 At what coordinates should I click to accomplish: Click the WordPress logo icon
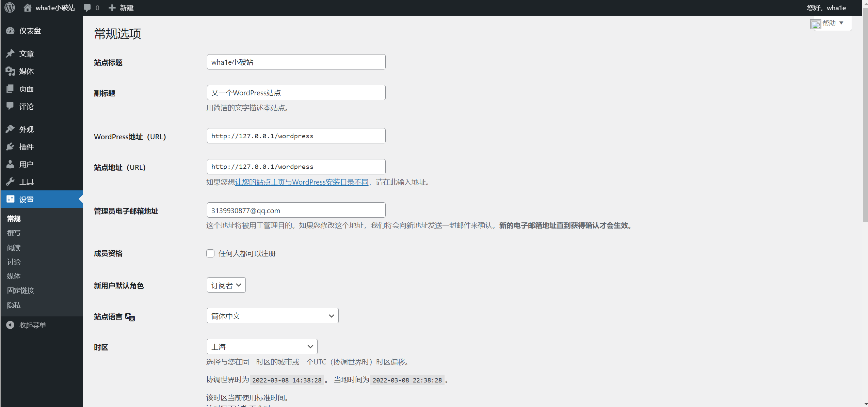coord(10,7)
